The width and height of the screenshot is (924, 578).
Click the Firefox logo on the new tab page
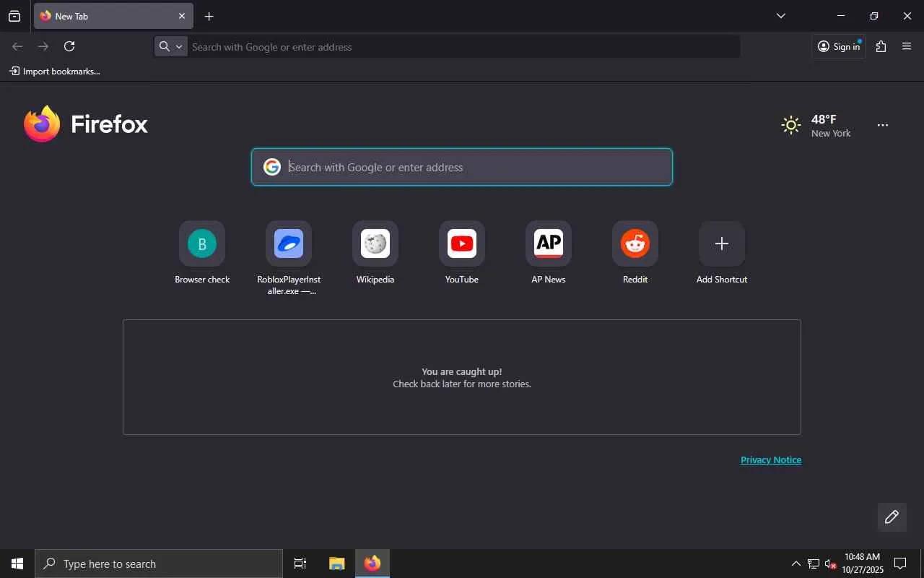(86, 124)
